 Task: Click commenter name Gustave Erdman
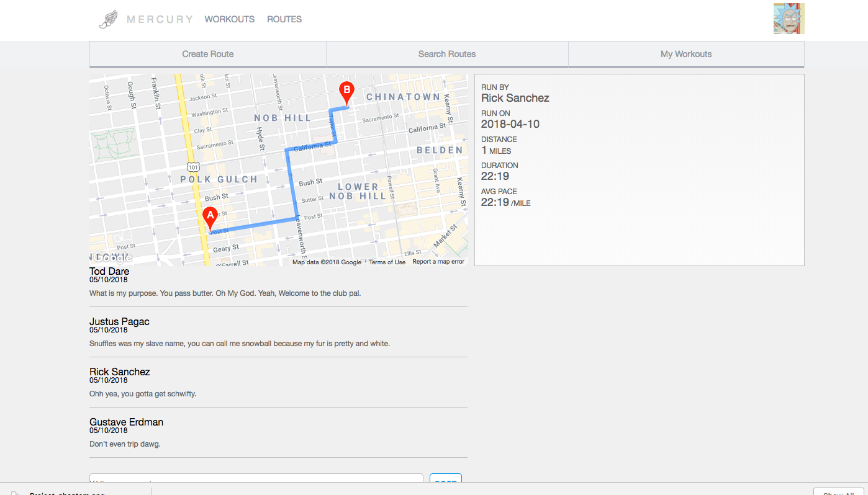coord(126,422)
